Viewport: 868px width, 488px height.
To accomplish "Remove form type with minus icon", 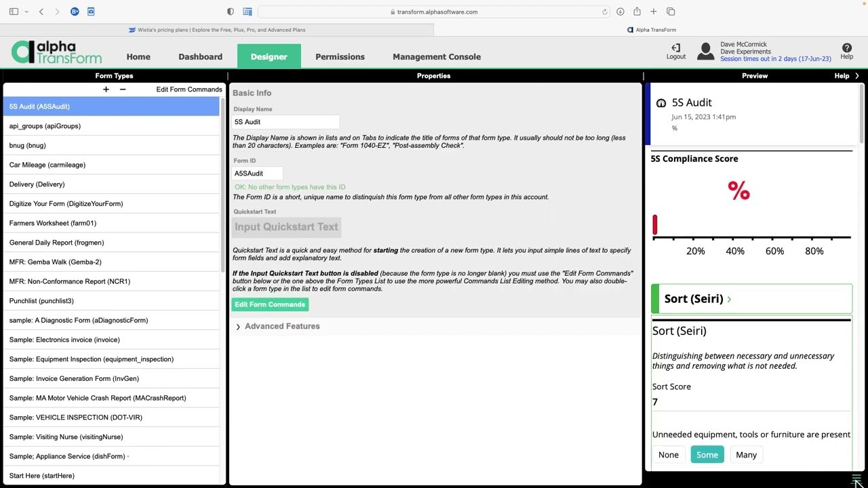I will [x=123, y=89].
